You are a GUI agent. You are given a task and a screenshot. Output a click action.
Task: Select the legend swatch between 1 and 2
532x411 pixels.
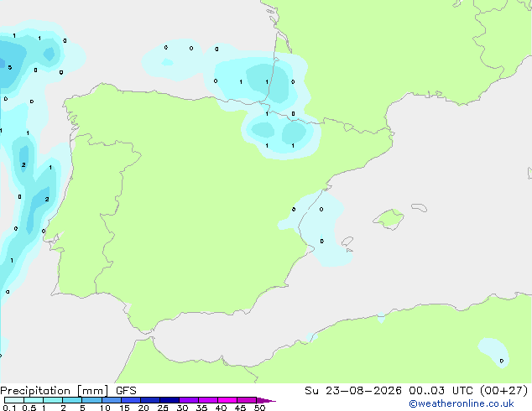pos(53,400)
